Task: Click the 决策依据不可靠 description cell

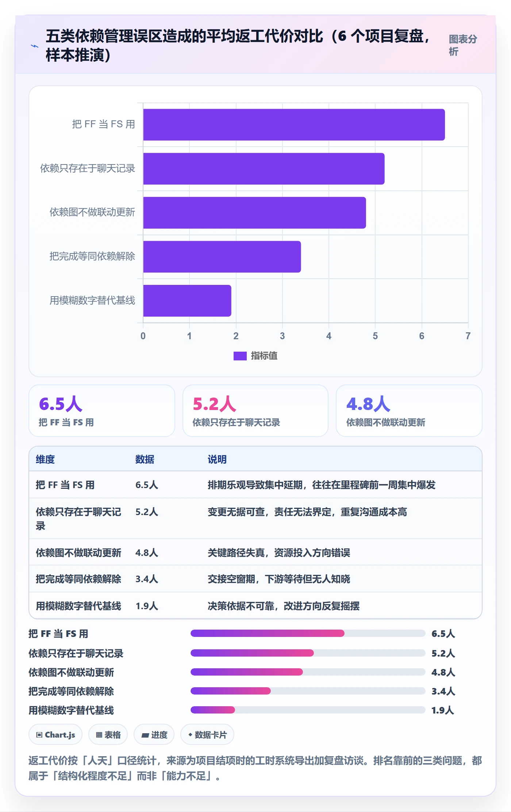Action: tap(284, 606)
